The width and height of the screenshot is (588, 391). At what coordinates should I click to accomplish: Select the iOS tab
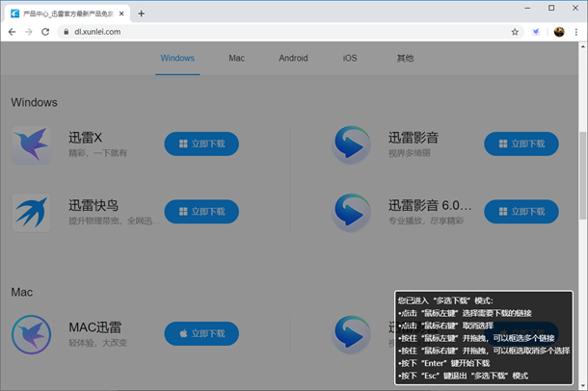tap(349, 58)
